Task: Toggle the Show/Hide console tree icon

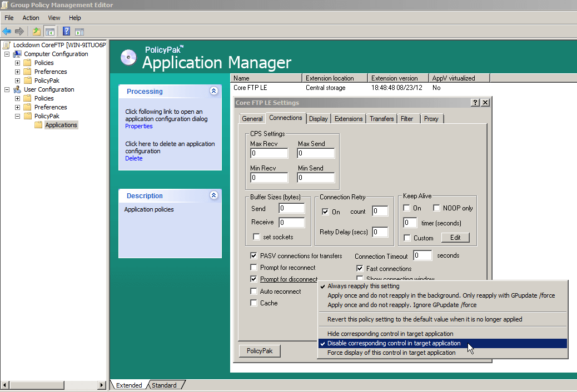Action: point(49,31)
